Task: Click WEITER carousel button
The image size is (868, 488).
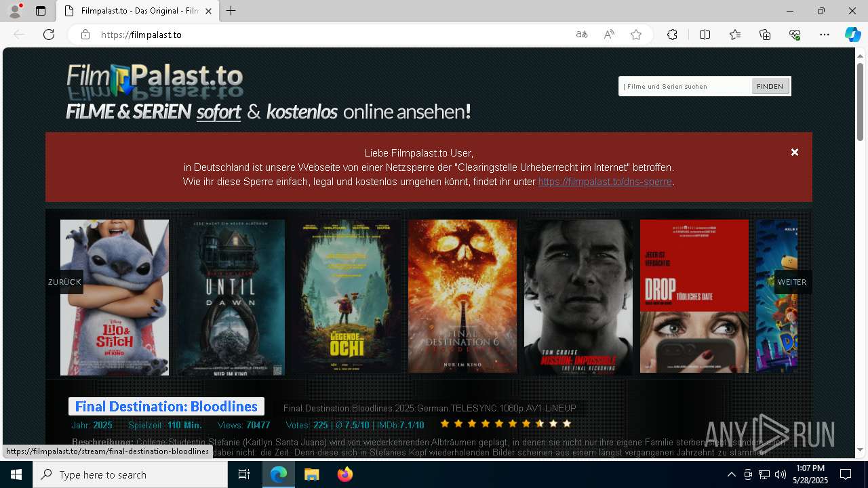Action: pos(792,282)
